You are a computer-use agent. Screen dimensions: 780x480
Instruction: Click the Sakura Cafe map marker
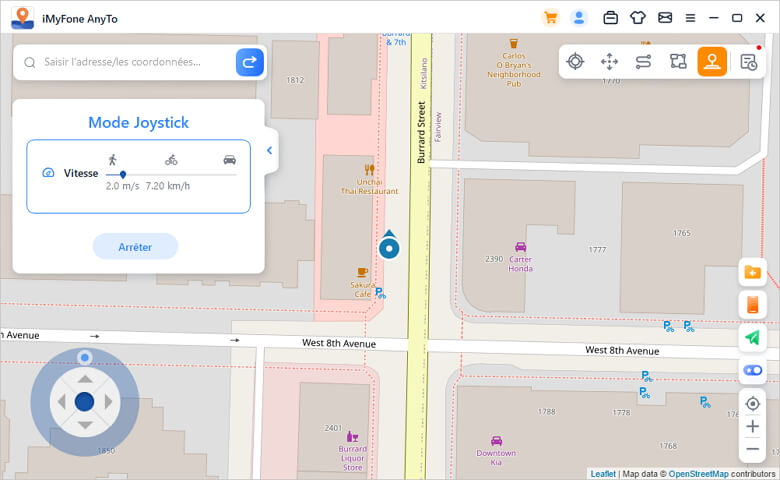pos(363,272)
